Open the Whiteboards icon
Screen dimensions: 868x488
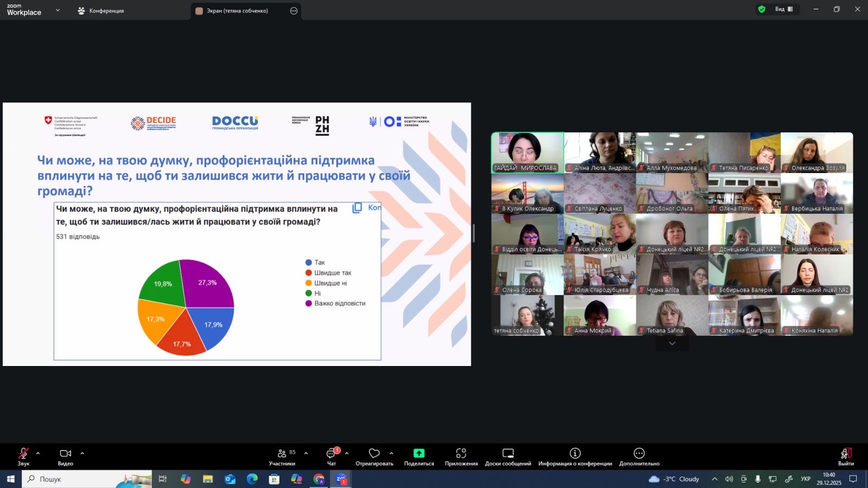(508, 453)
